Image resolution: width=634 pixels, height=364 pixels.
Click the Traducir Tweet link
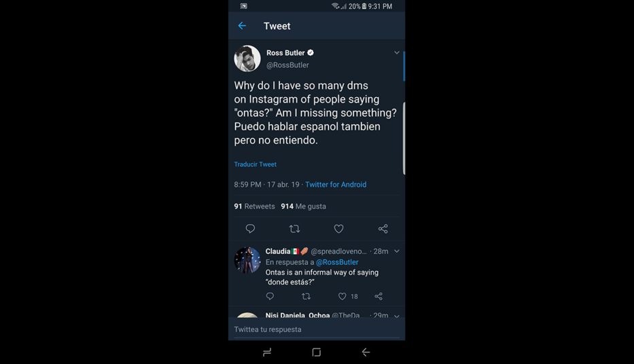(256, 164)
